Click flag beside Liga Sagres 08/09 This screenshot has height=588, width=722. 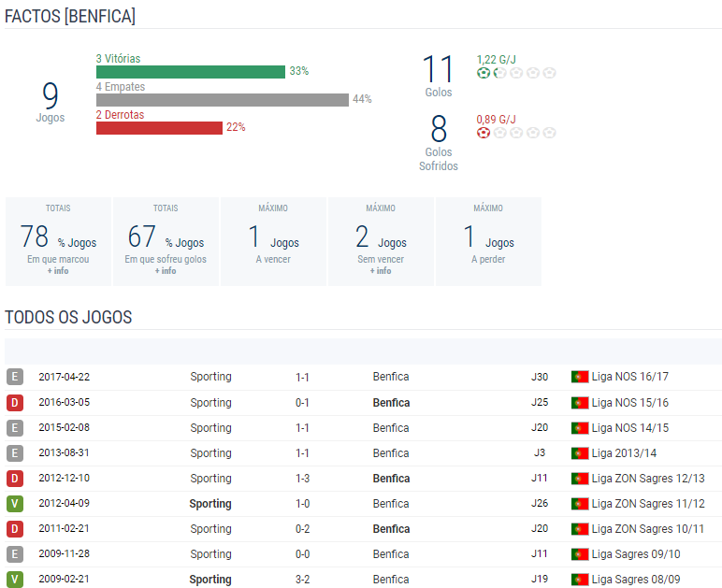(x=580, y=580)
